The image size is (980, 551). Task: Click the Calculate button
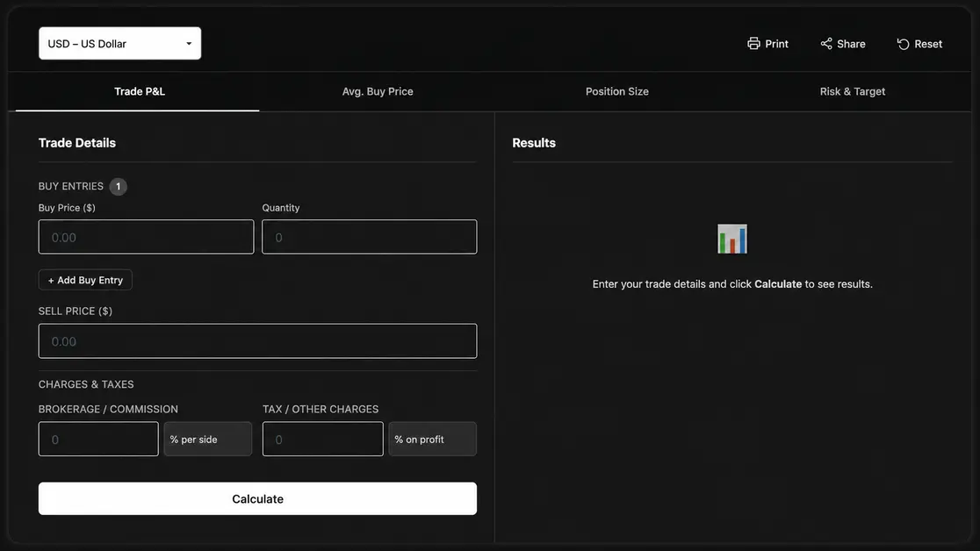point(257,498)
